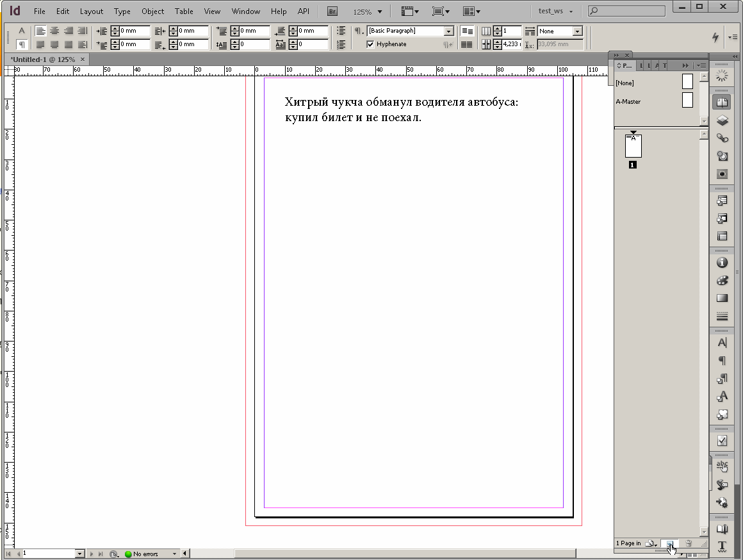Viewport: 743px width, 560px height.
Task: Open the Pages panel icon in dock
Action: 722,103
